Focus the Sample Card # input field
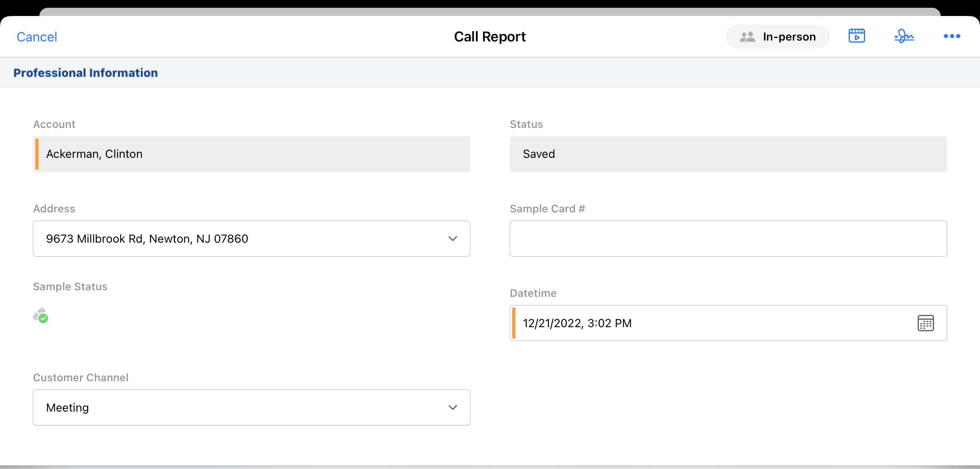Screen dimensions: 980x469 (728, 239)
